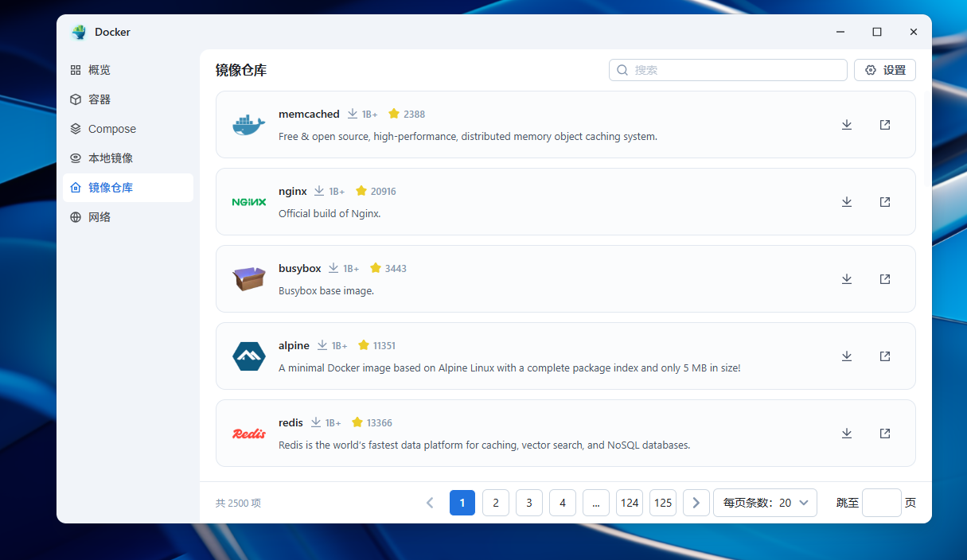This screenshot has height=560, width=967.
Task: Go to page 4
Action: click(563, 503)
